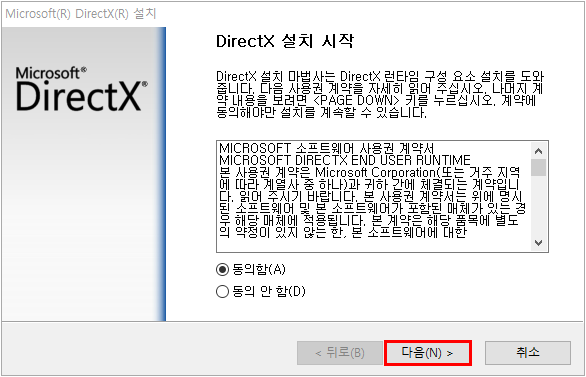Image resolution: width=586 pixels, height=377 pixels.
Task: Click the 다음(N) > button
Action: click(x=428, y=353)
